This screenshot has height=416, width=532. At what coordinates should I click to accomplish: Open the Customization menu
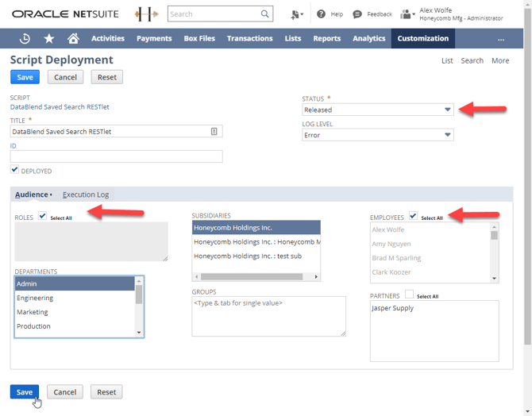click(422, 38)
